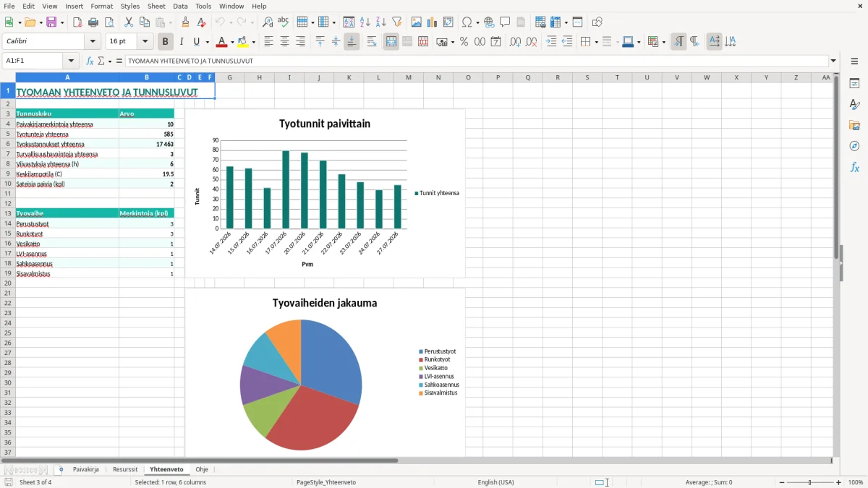Open Print Preview from the toolbar
This screenshot has height=488, width=868.
click(x=109, y=22)
